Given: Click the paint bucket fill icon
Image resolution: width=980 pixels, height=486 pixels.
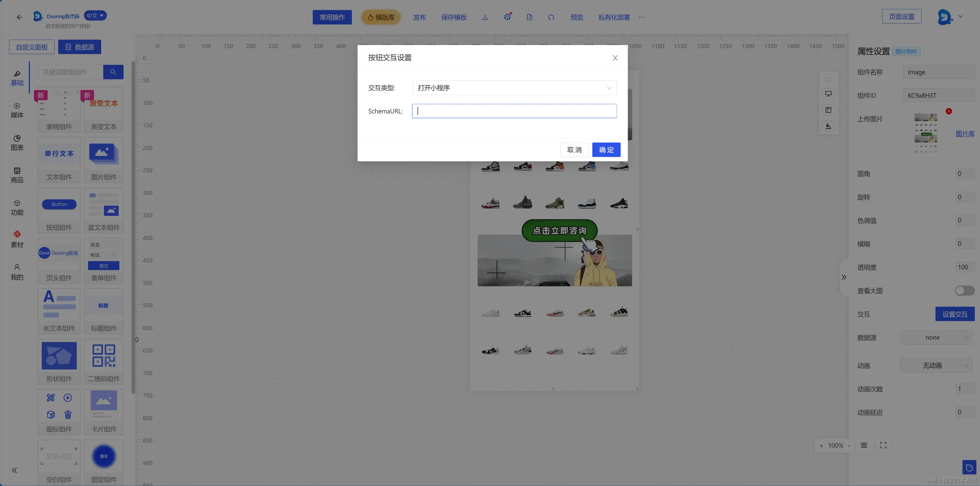Looking at the screenshot, I should 828,126.
